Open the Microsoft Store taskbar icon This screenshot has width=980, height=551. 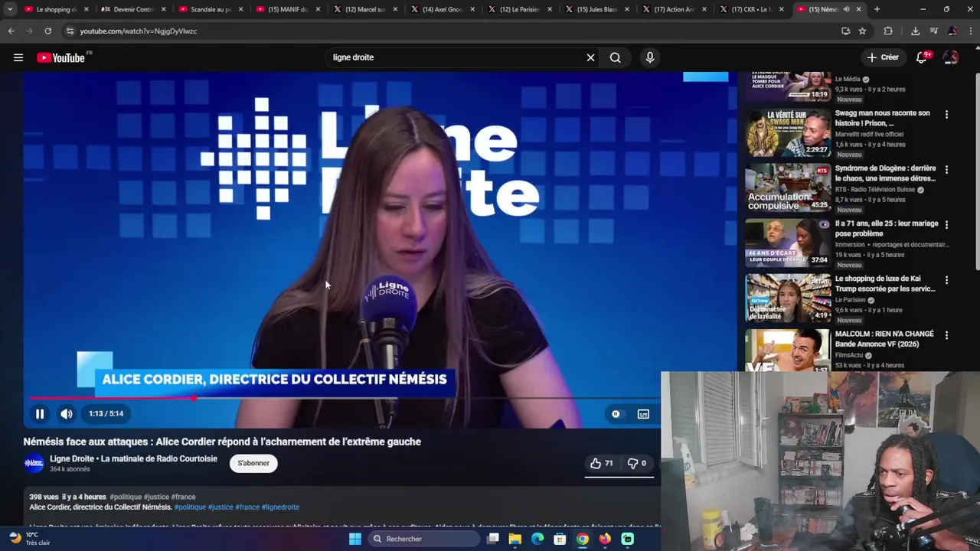point(560,539)
